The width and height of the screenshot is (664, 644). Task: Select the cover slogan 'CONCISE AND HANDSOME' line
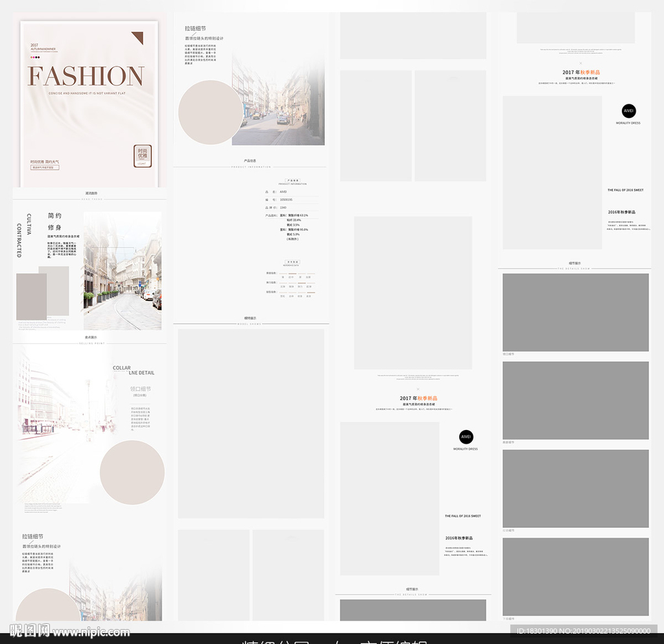(x=87, y=93)
